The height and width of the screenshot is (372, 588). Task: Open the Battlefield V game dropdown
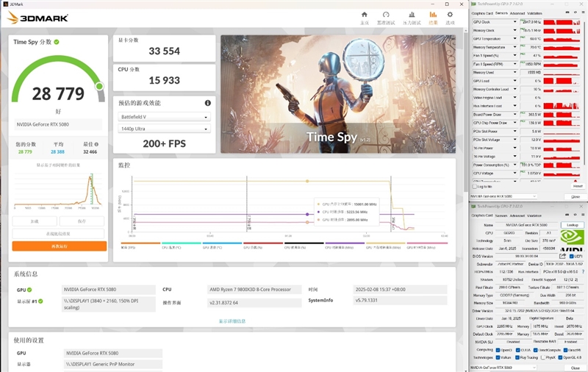tap(165, 117)
